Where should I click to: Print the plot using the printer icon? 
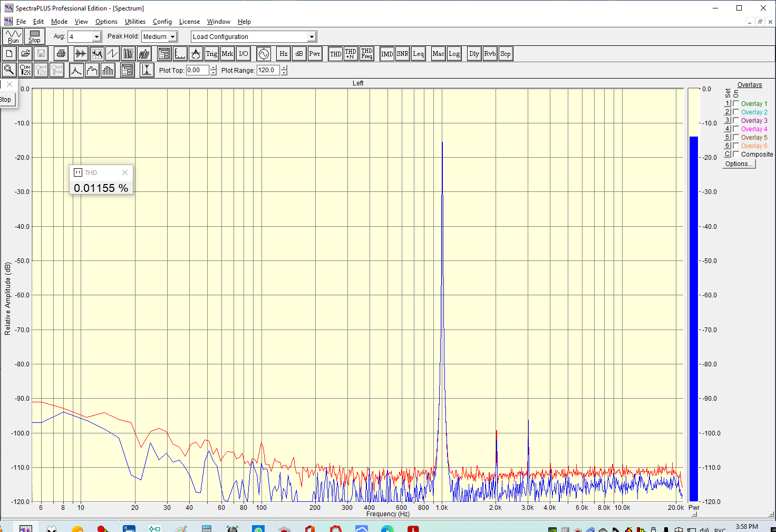61,54
